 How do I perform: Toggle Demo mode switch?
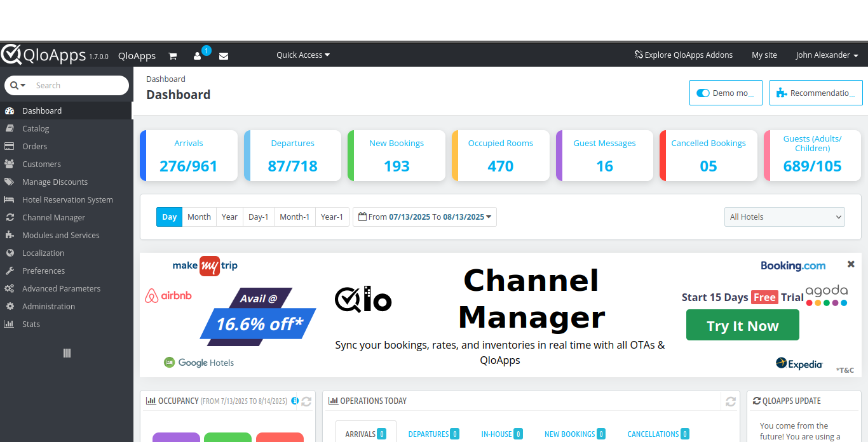703,93
